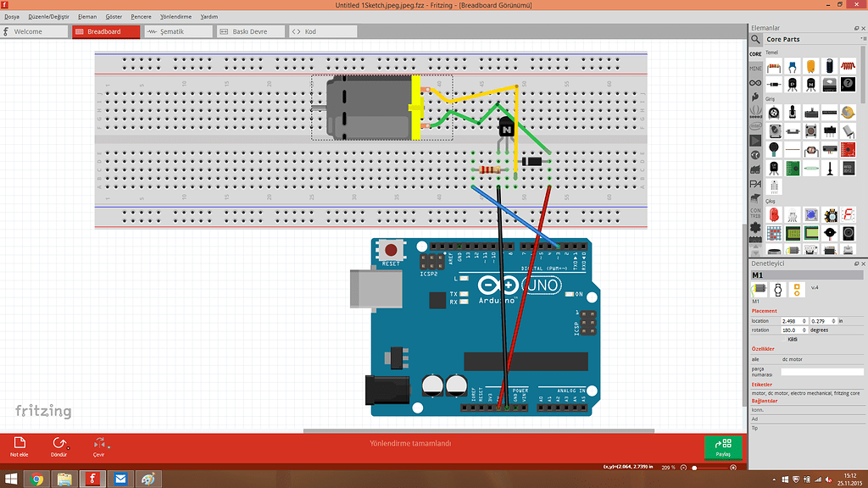The height and width of the screenshot is (488, 868).
Task: Switch to the Kod tab
Action: pos(323,31)
